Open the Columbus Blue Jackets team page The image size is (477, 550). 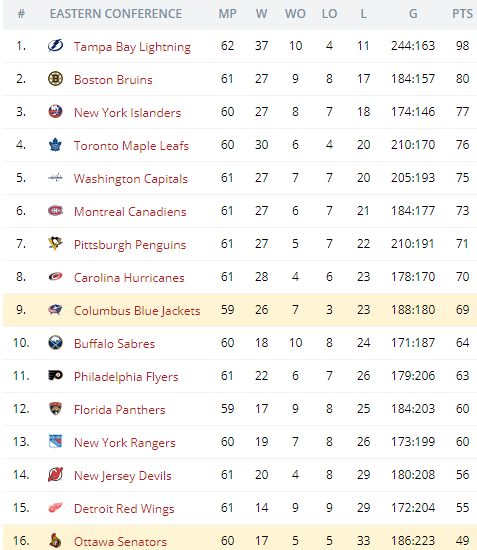[x=137, y=310]
